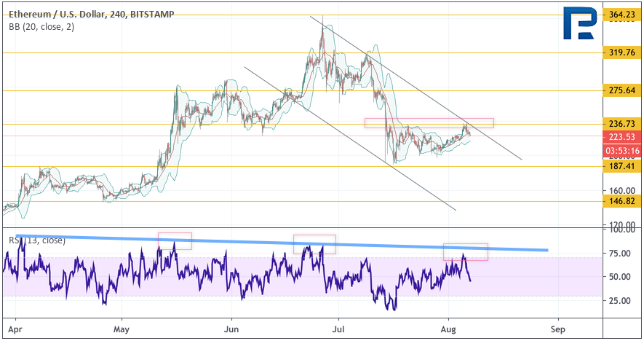The image size is (644, 341).
Task: Click the 03:53:16 candle countdown timer
Action: 621,151
